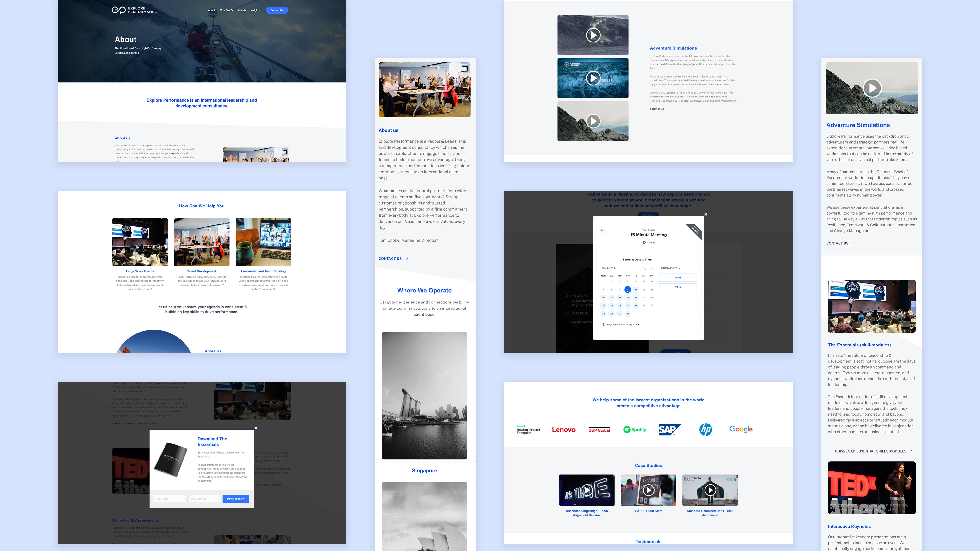Open the Insights menu item

point(254,10)
